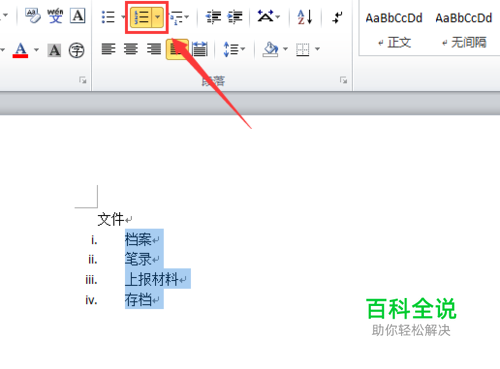Image resolution: width=500 pixels, height=369 pixels.
Task: Open the Paragraph dialog launcher
Action: 343,80
